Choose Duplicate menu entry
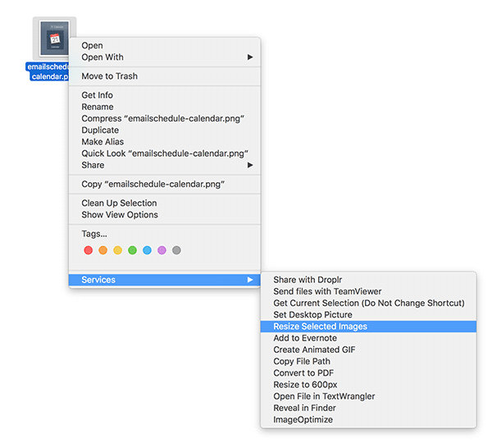Viewport: 492px width, 448px height. (x=165, y=130)
